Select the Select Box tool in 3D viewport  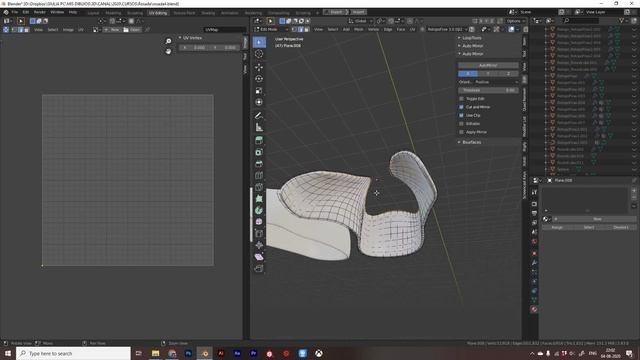259,42
